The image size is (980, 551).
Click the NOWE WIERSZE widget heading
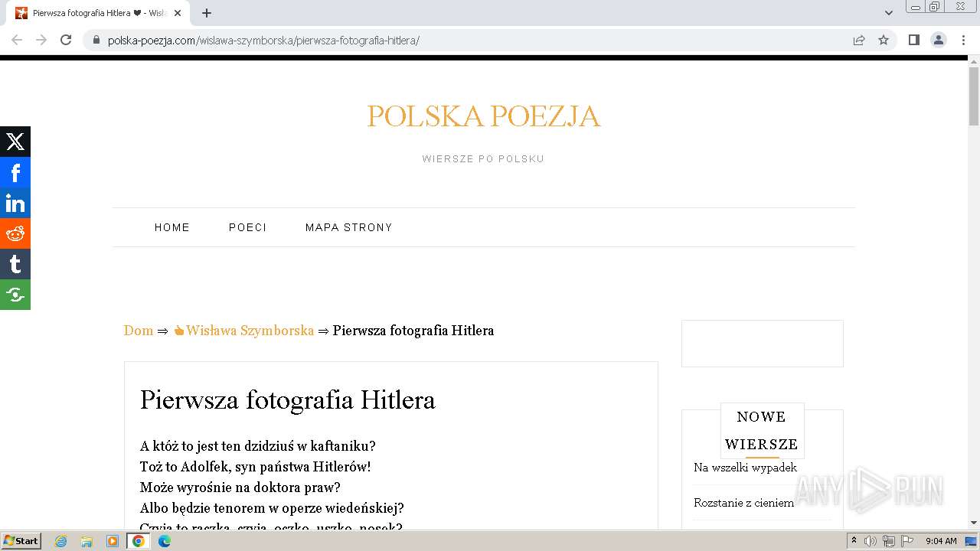point(762,430)
